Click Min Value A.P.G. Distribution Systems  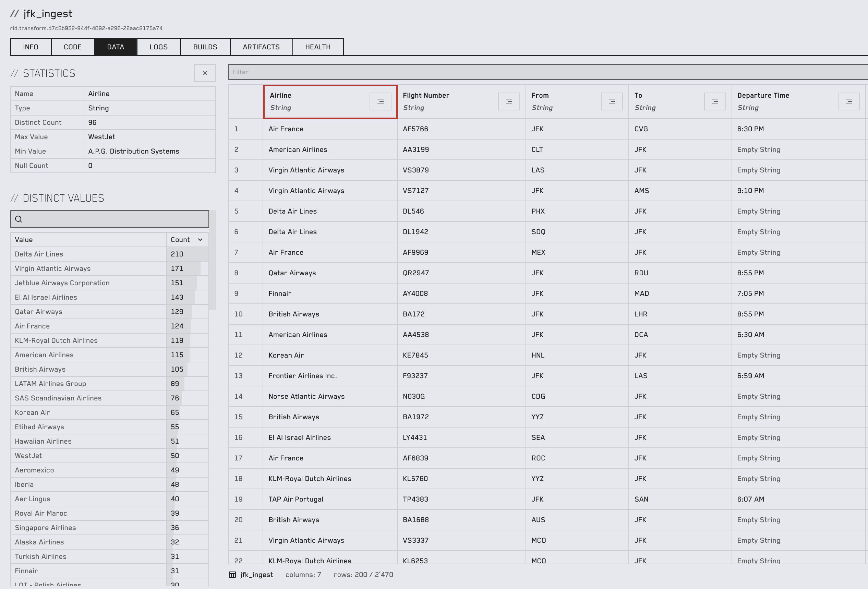149,151
